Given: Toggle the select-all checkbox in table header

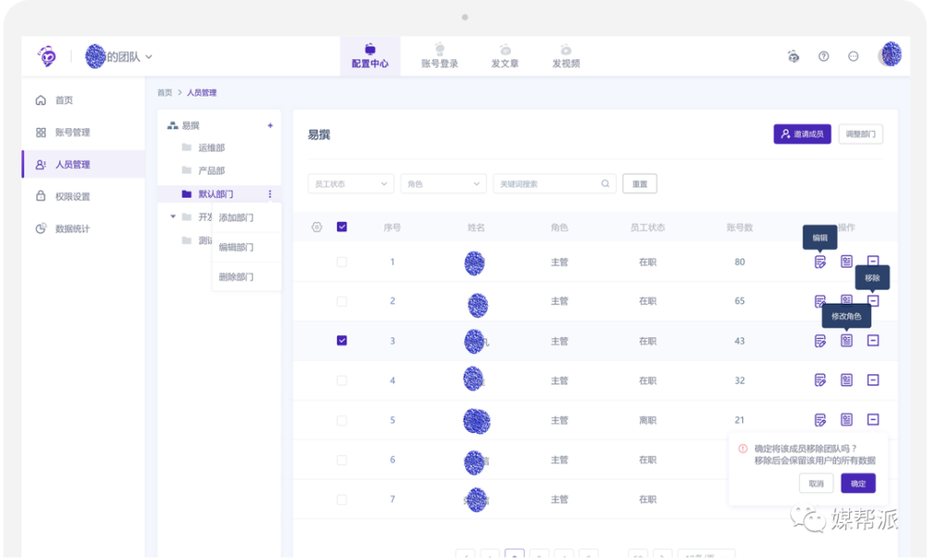Looking at the screenshot, I should [x=342, y=227].
